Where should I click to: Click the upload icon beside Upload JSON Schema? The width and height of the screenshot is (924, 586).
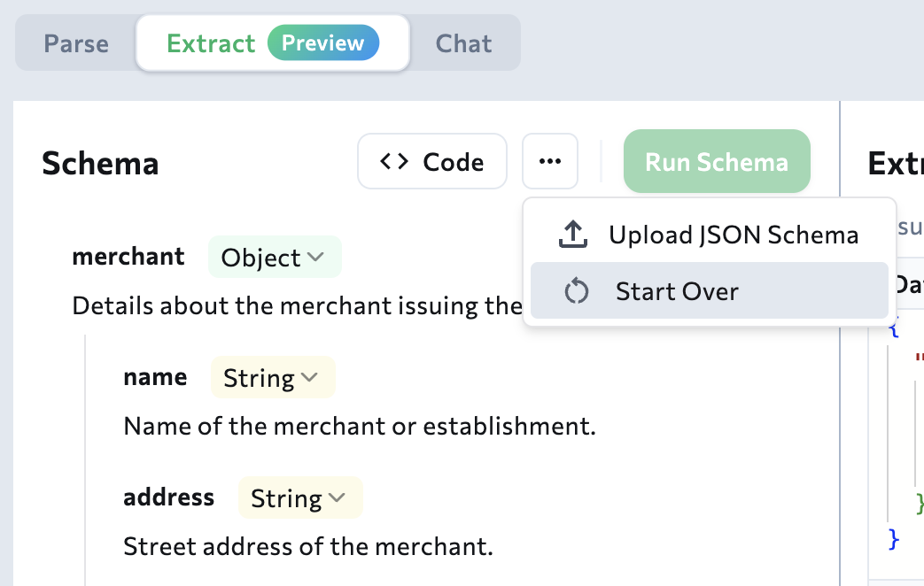pos(572,234)
